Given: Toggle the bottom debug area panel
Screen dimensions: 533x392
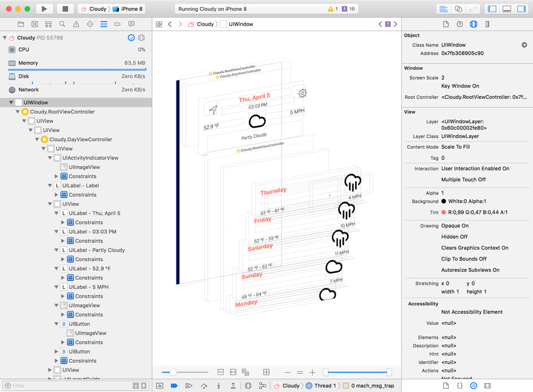Looking at the screenshot, I should click(x=506, y=8).
